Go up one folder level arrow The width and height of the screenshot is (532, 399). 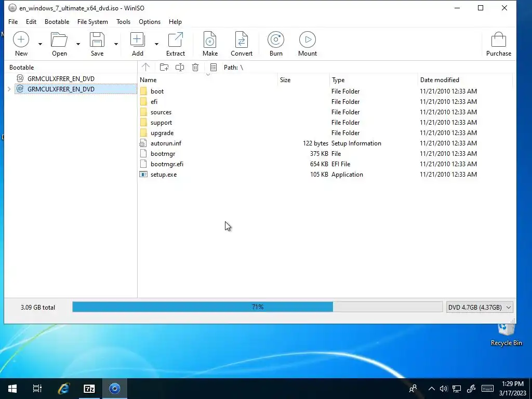(145, 67)
